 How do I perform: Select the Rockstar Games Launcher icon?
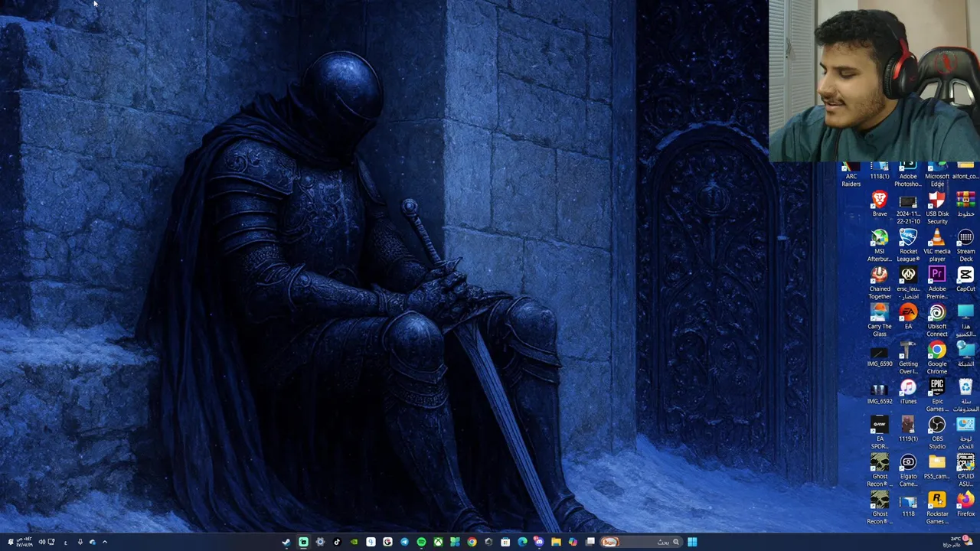pyautogui.click(x=937, y=508)
